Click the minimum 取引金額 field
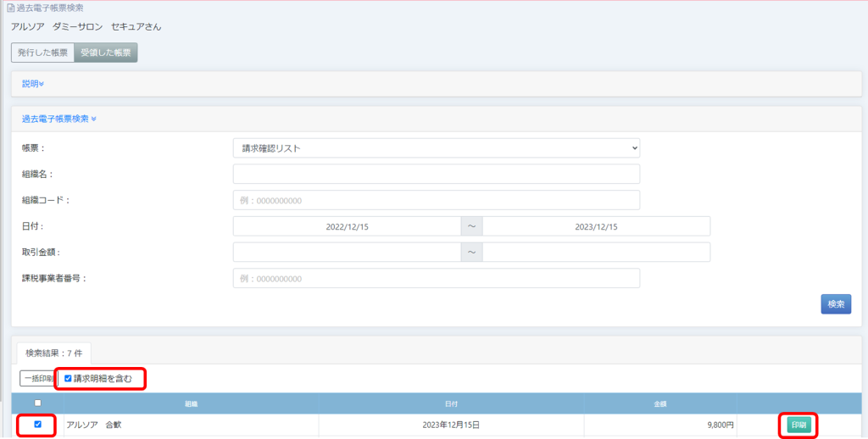Image resolution: width=868 pixels, height=439 pixels. pos(347,253)
